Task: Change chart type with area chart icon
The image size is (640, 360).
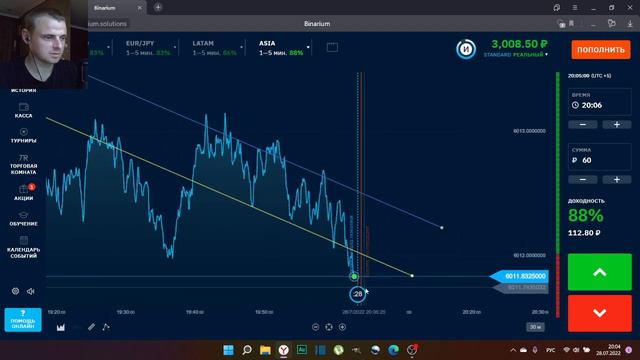Action: (x=61, y=327)
